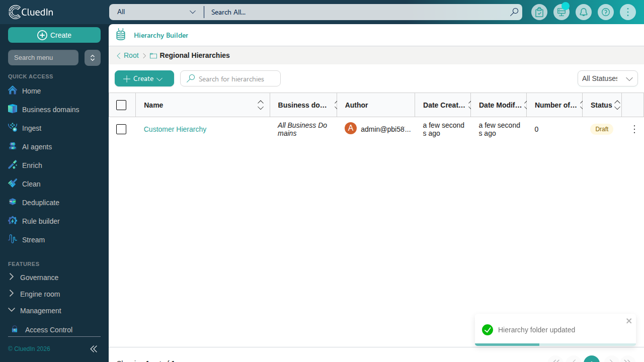The width and height of the screenshot is (644, 362).
Task: Click the Clean sidebar icon
Action: coord(13,184)
